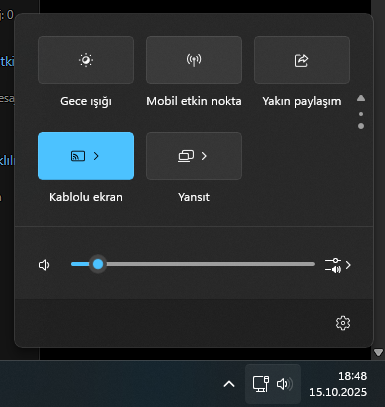Click the Kablolu ekran label text

click(x=86, y=197)
